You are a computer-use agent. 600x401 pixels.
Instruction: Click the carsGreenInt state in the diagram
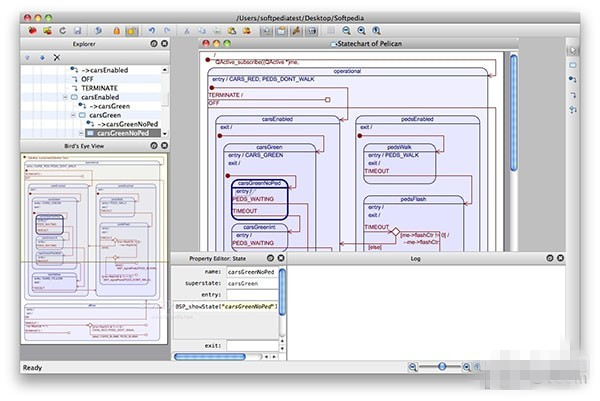click(259, 227)
